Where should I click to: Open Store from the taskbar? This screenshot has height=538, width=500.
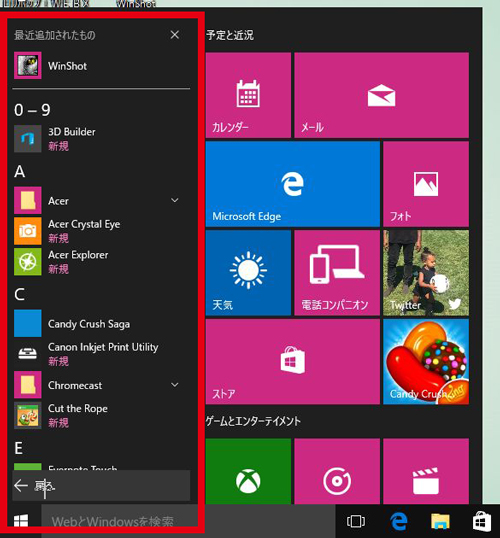[482, 521]
